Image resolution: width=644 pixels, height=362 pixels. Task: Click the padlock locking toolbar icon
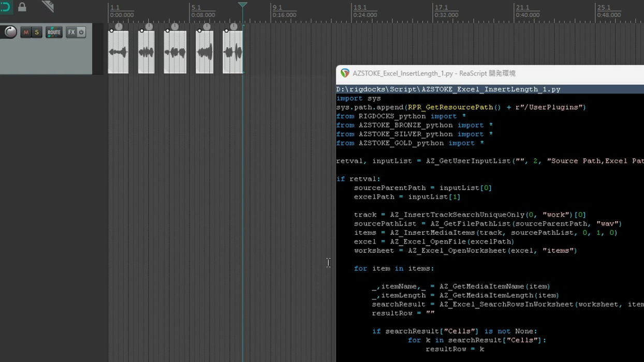(22, 7)
